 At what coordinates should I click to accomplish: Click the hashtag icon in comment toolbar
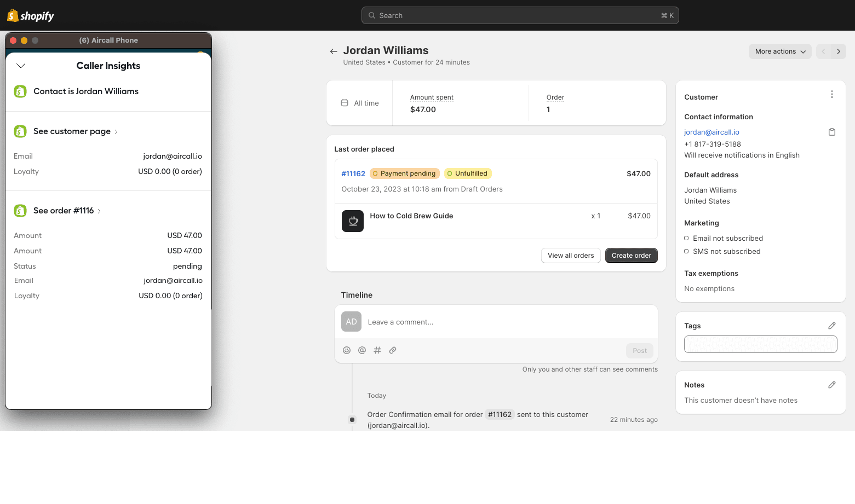[x=377, y=350]
